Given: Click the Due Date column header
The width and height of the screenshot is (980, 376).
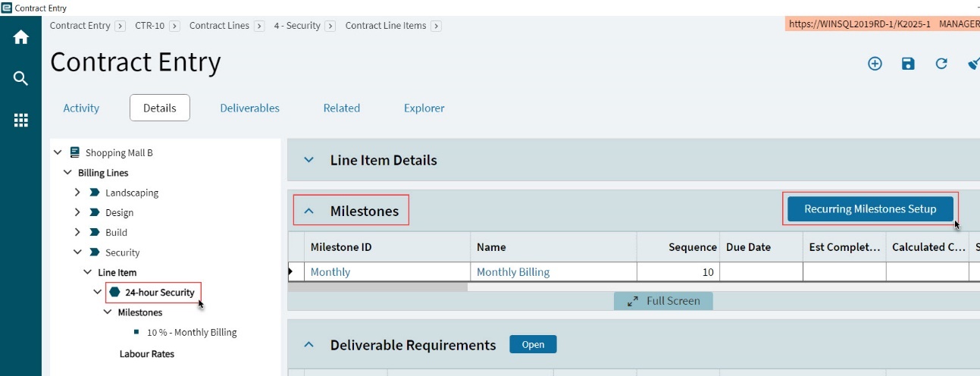Looking at the screenshot, I should 761,247.
